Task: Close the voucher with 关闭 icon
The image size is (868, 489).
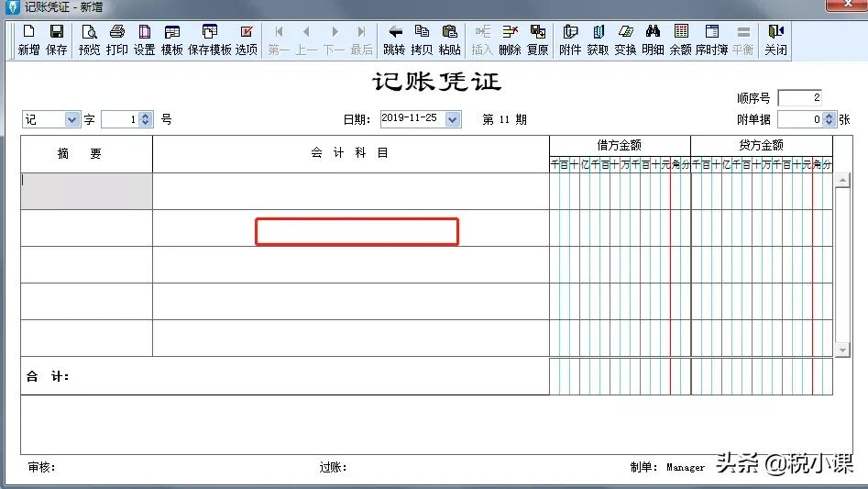Action: pyautogui.click(x=775, y=39)
